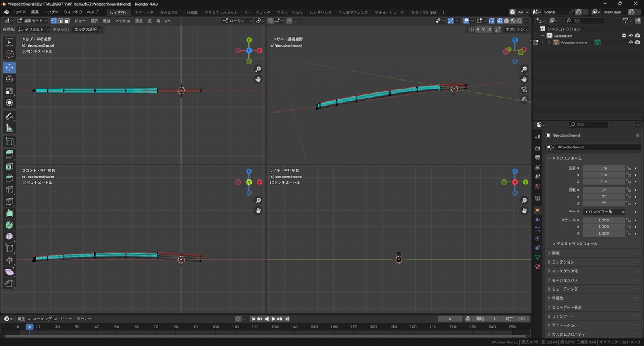
Task: Click pan hand icon in Front view
Action: pyautogui.click(x=258, y=210)
